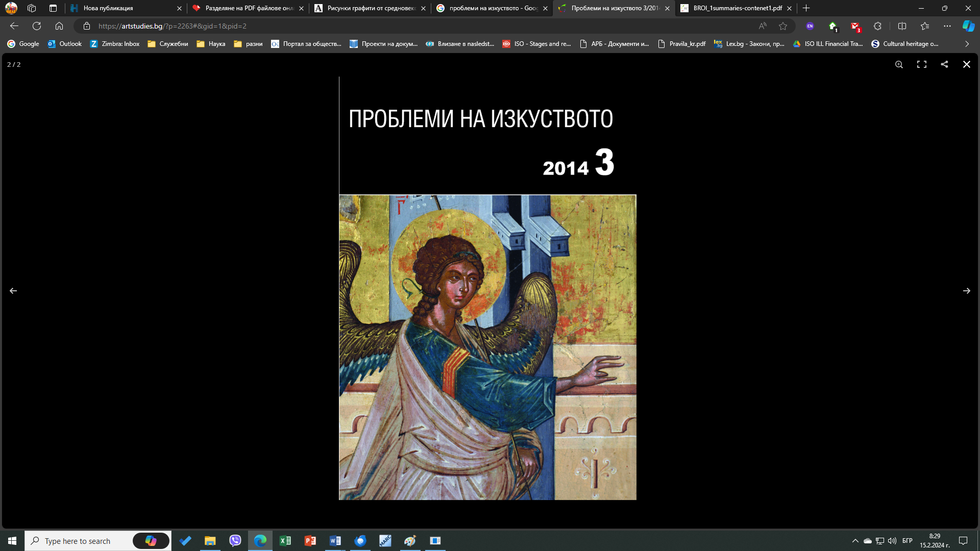Open PowerPoint from taskbar

coord(310,541)
